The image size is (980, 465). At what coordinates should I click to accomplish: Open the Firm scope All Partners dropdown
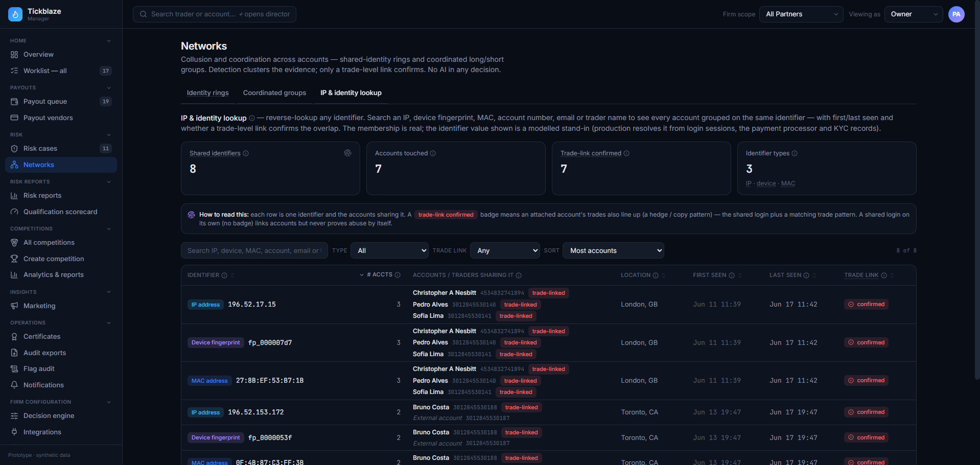801,14
